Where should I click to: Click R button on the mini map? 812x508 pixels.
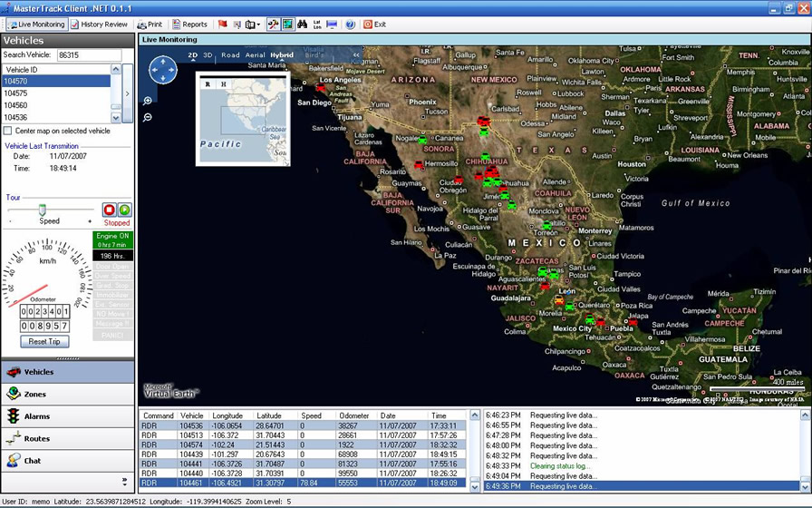pos(208,84)
